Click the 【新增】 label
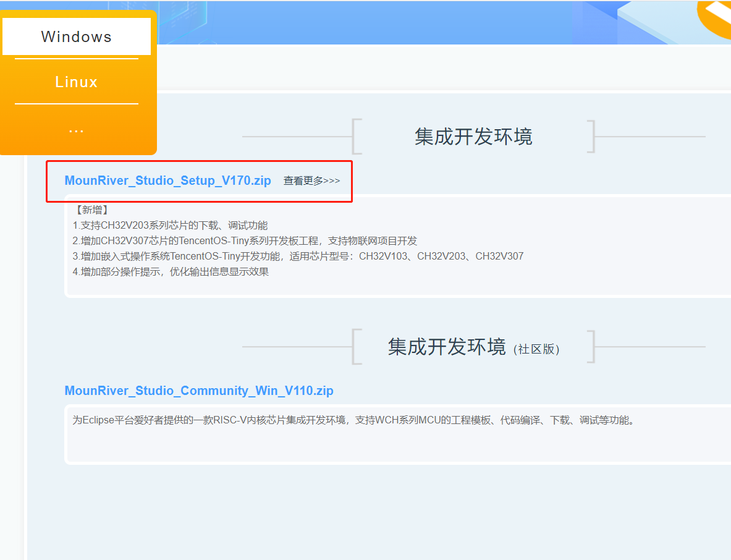Viewport: 731px width, 560px height. pos(92,210)
